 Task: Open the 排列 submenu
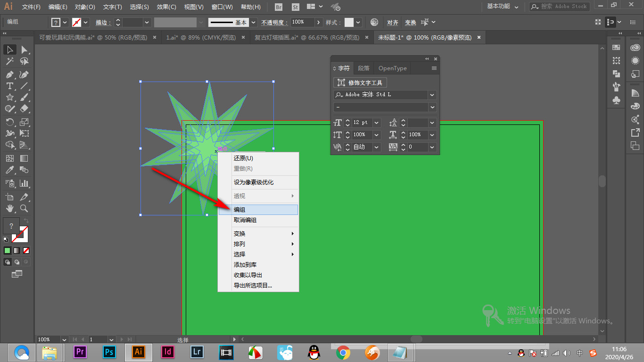(x=258, y=244)
